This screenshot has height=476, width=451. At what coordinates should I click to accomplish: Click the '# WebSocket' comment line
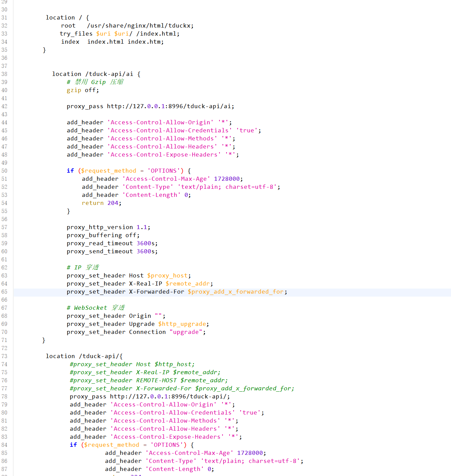point(96,308)
